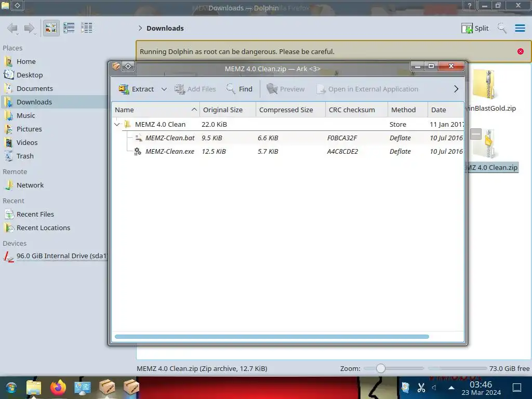Viewport: 532px width, 399px height.
Task: Open Dolphin hamburger menu
Action: [x=520, y=28]
